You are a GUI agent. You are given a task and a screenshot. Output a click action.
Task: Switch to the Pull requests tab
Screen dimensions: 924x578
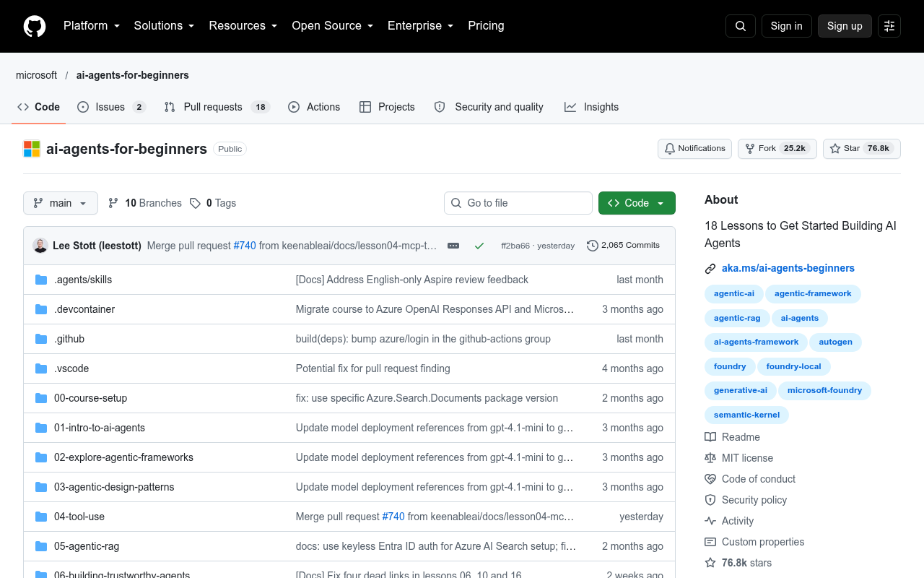coord(217,107)
